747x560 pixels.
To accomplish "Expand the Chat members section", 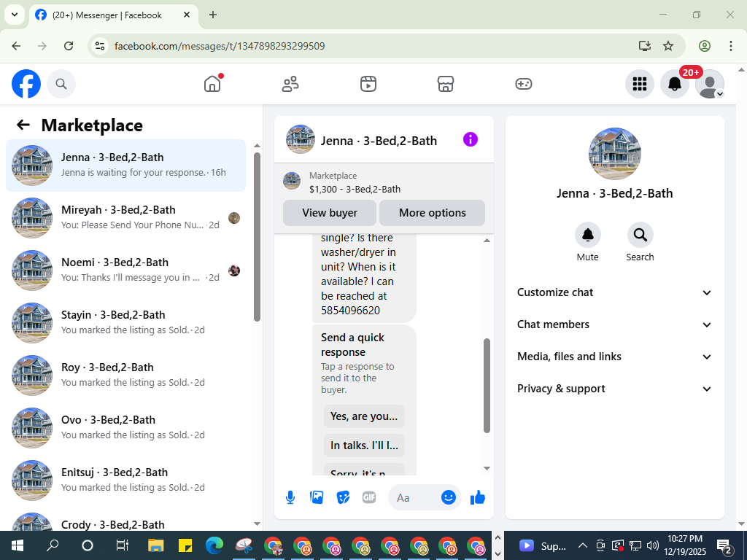I will pos(614,324).
